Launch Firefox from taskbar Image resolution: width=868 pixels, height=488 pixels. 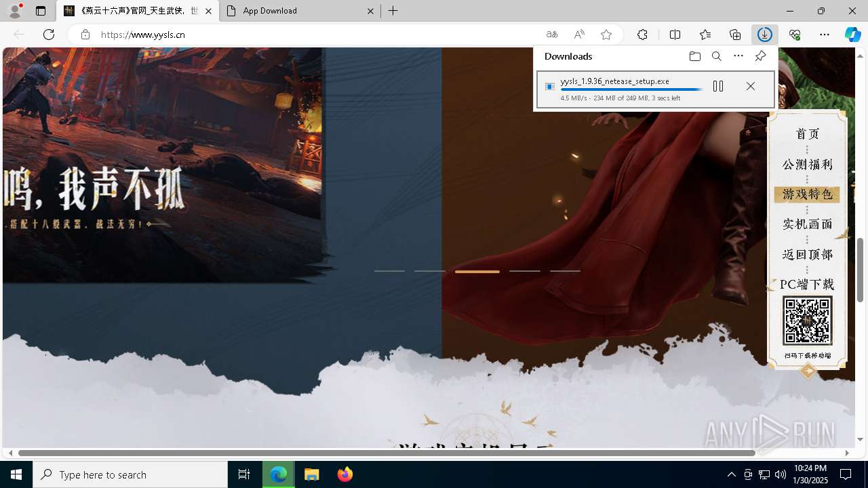pos(344,474)
